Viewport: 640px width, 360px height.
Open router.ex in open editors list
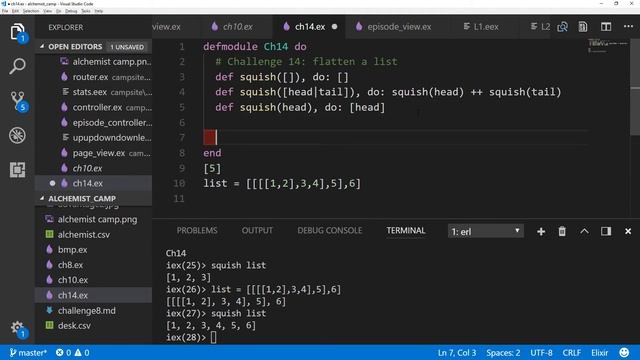(x=94, y=77)
